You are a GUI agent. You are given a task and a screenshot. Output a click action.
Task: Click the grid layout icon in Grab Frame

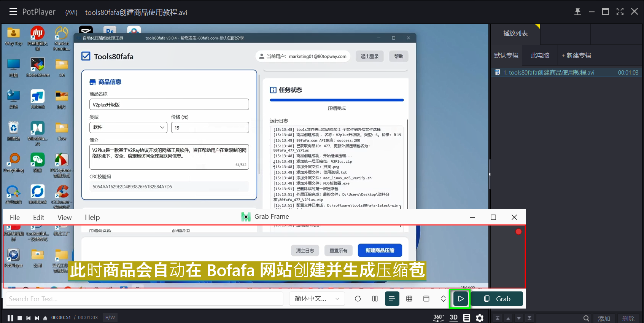tap(409, 299)
